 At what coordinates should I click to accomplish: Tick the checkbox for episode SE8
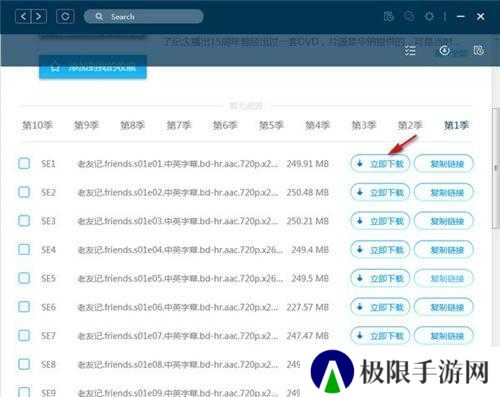(x=24, y=364)
